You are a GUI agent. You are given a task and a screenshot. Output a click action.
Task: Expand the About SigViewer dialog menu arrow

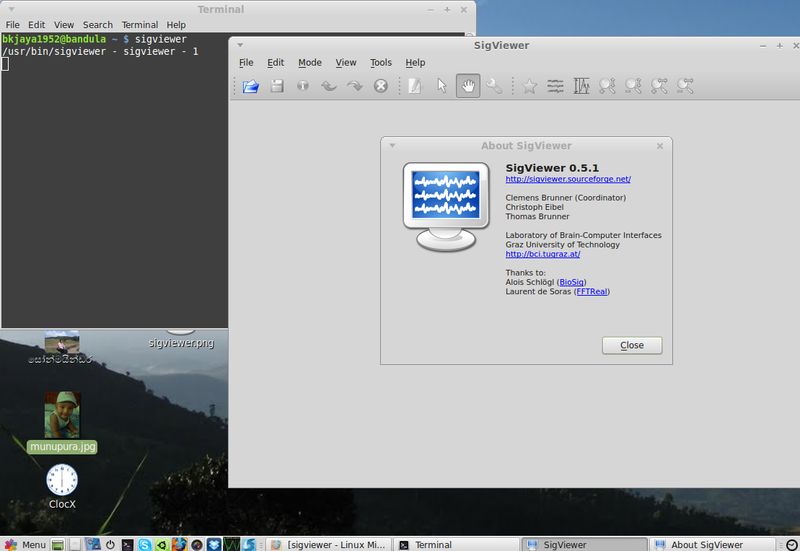[x=392, y=145]
